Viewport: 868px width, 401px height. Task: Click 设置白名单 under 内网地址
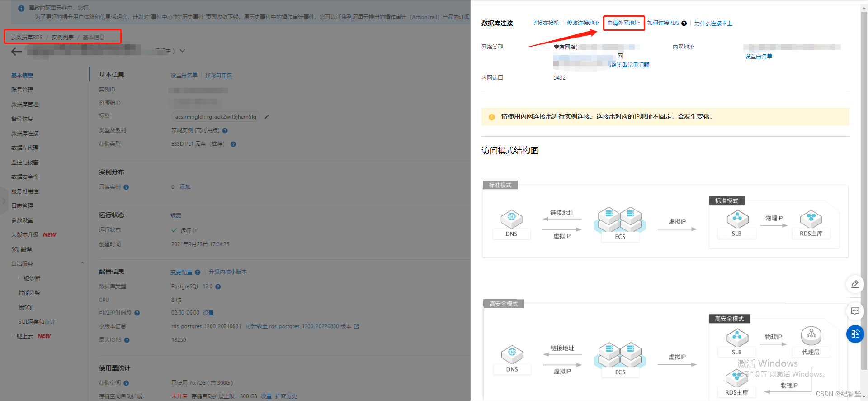tap(759, 56)
